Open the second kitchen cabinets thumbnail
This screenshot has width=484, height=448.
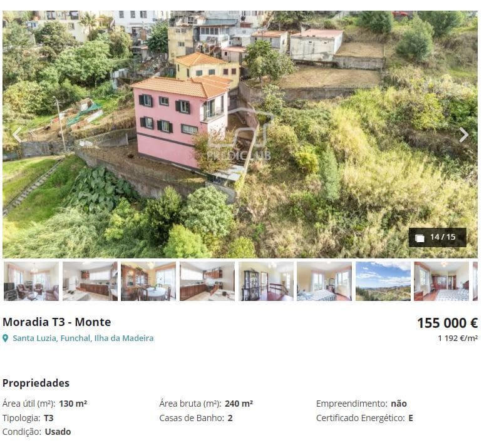[x=207, y=281]
